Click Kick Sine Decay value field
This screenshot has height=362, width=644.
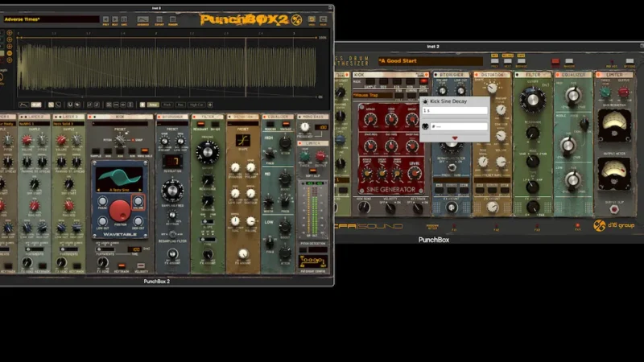point(455,110)
